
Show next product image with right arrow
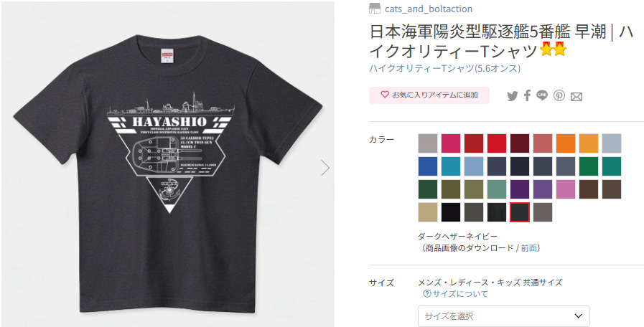tap(325, 167)
